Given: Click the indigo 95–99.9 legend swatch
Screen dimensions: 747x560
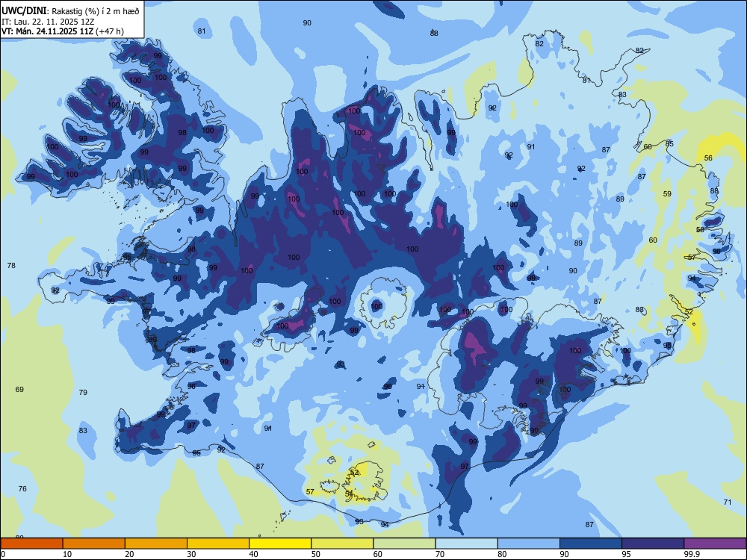Looking at the screenshot, I should (653, 544).
